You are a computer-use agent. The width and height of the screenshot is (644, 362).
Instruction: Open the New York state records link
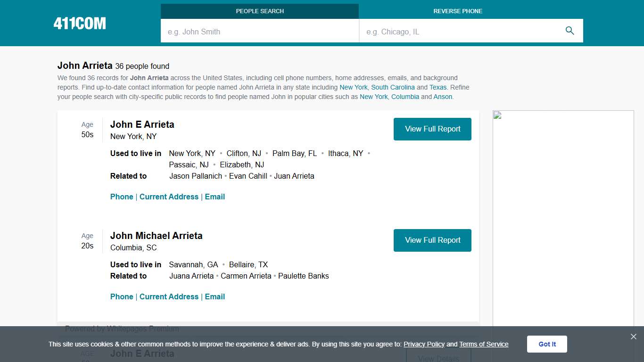[x=353, y=87]
